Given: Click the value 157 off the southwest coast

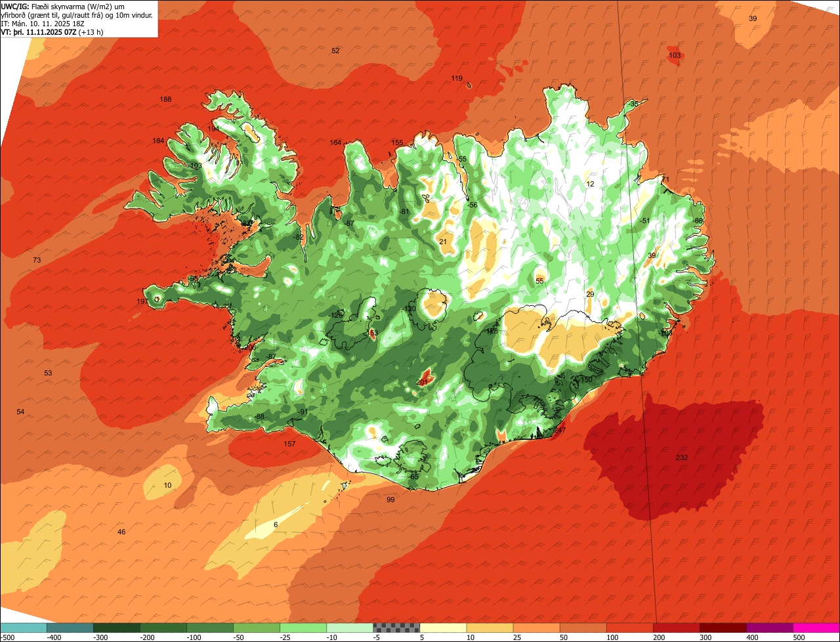Looking at the screenshot, I should (x=289, y=444).
